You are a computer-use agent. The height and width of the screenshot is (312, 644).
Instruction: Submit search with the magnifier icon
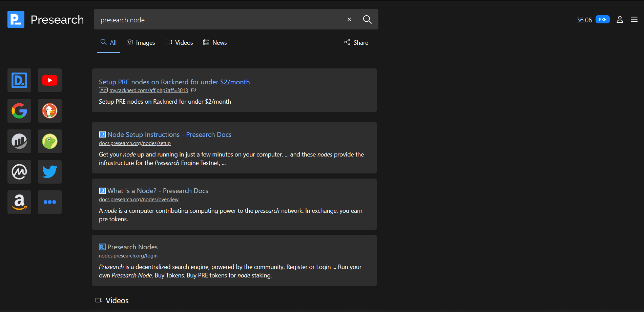click(x=367, y=19)
